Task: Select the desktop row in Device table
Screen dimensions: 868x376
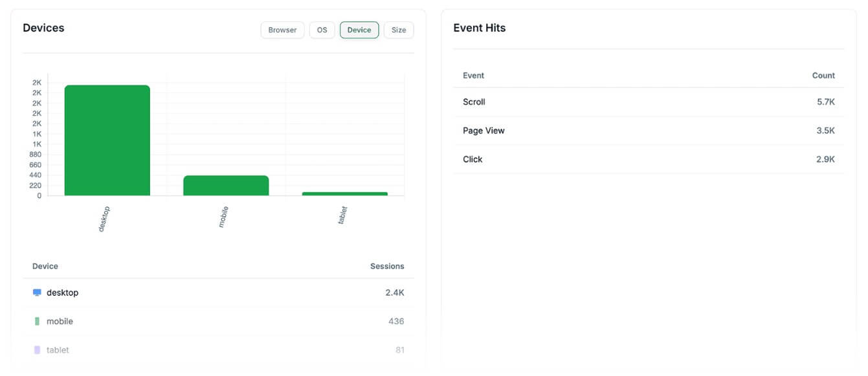Action: point(218,293)
